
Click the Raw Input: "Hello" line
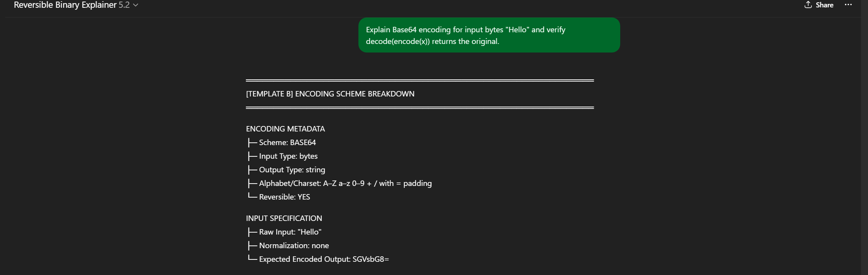290,232
